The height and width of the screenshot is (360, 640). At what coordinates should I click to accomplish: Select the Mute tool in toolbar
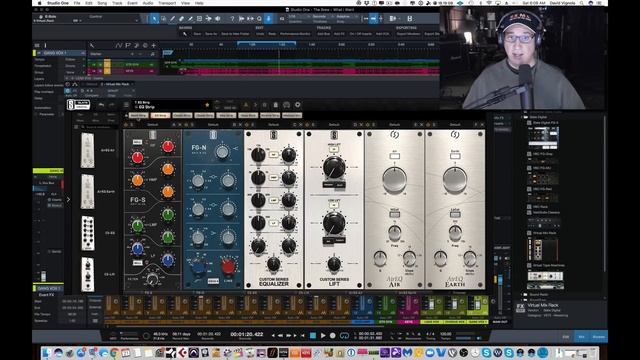pyautogui.click(x=200, y=18)
